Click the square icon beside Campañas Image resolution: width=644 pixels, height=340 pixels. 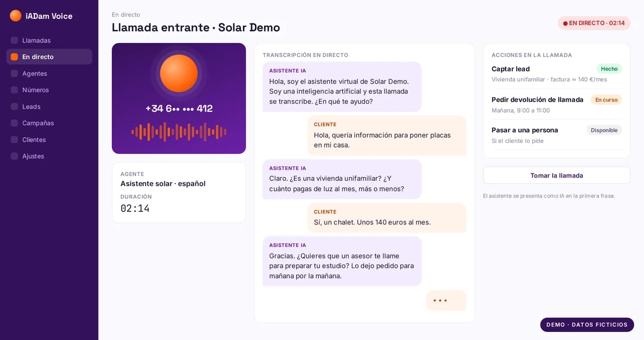(14, 123)
